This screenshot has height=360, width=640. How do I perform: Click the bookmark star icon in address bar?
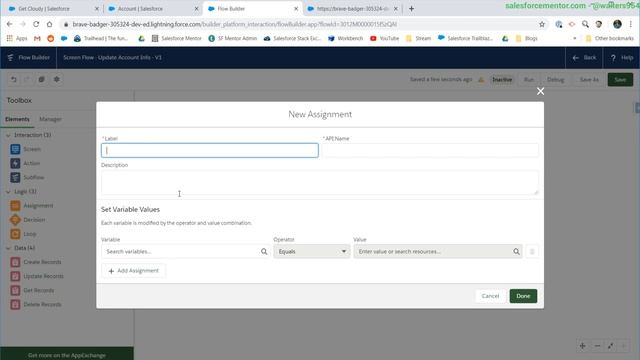pos(542,24)
